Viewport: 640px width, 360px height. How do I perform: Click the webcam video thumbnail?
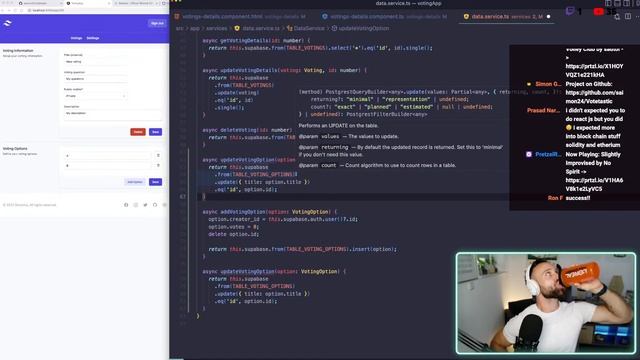546,303
